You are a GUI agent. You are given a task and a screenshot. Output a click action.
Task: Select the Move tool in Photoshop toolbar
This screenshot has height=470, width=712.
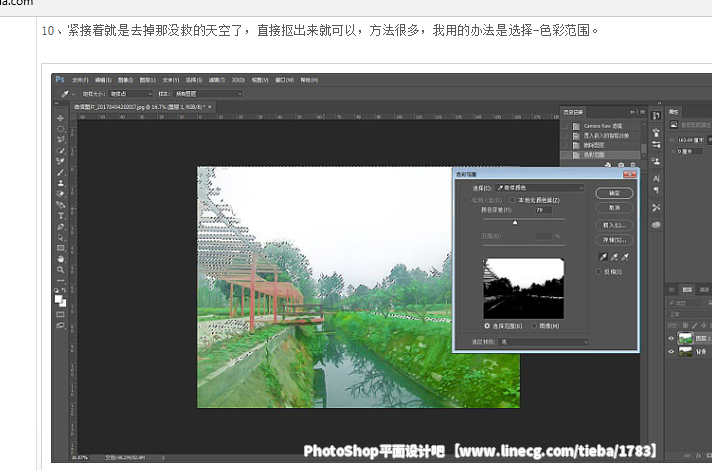tap(60, 118)
